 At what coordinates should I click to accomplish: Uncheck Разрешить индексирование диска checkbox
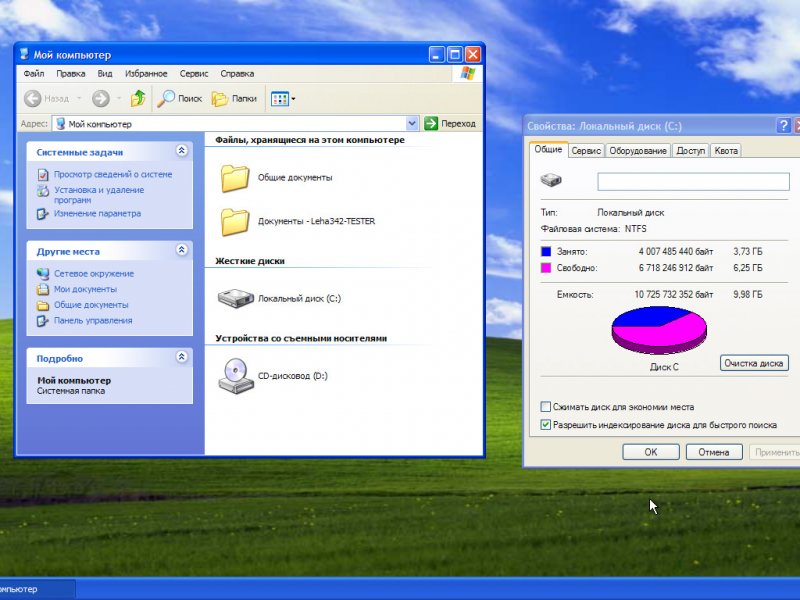pos(545,424)
